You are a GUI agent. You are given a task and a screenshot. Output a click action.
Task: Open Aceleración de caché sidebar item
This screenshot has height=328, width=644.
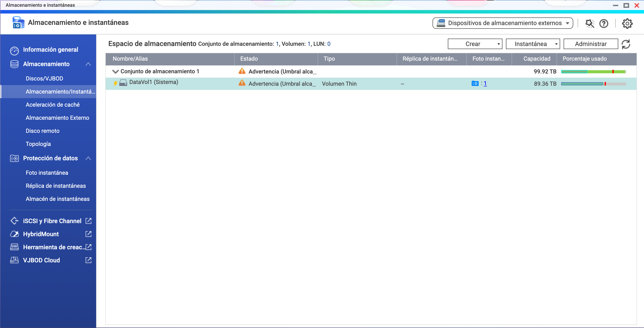pos(52,105)
